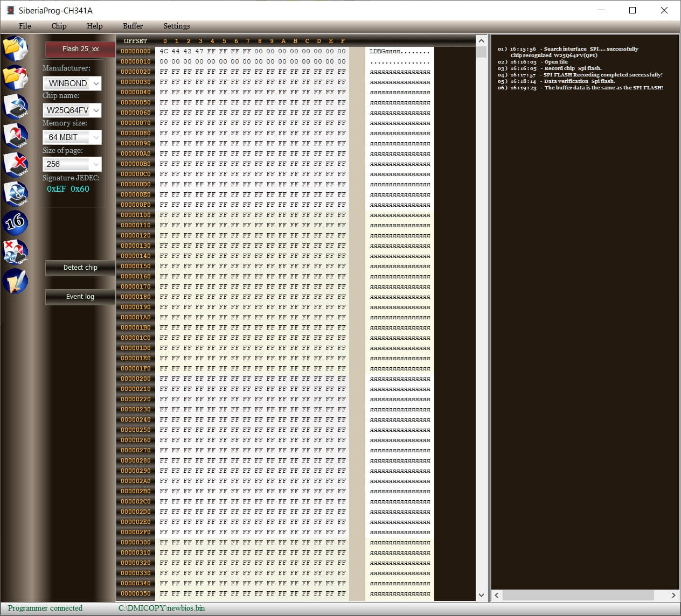This screenshot has height=616, width=681.
Task: Click log line 'Chip recognized W25Q64FV(QPI)'
Action: 554,55
